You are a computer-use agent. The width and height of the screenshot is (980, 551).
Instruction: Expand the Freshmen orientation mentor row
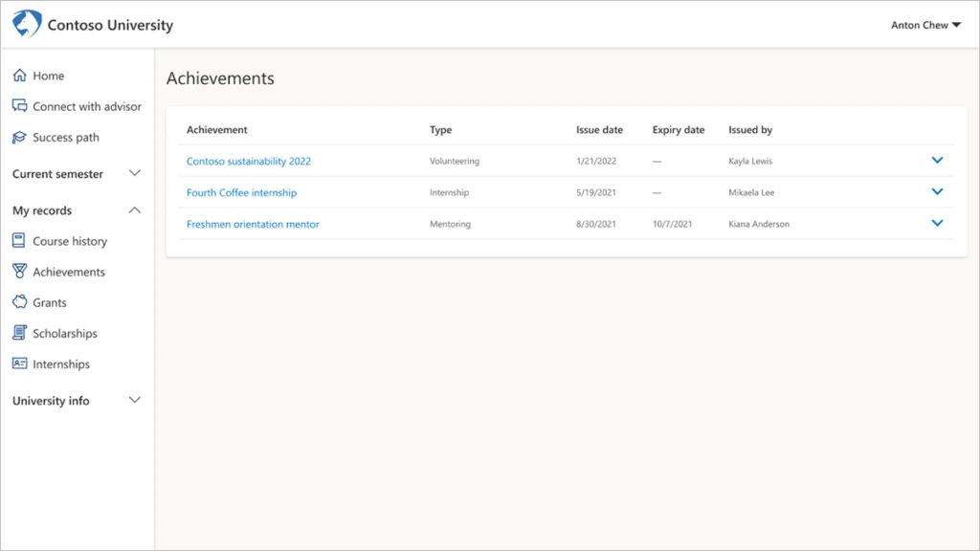[937, 223]
